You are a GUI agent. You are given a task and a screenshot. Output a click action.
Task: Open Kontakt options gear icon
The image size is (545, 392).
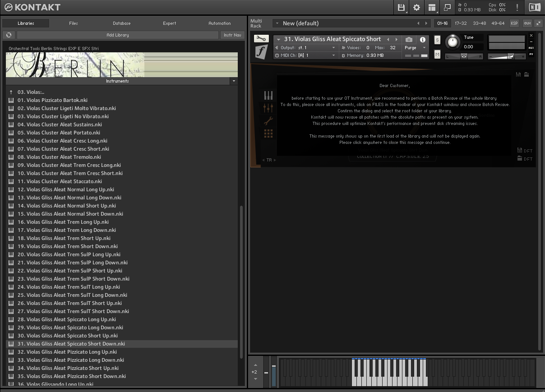pyautogui.click(x=416, y=7)
